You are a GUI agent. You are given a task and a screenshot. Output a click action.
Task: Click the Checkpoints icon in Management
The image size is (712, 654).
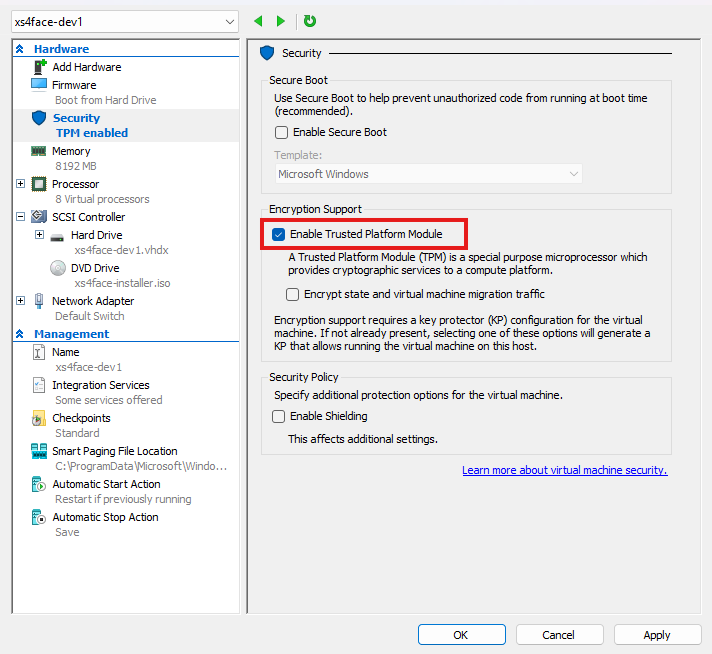39,418
